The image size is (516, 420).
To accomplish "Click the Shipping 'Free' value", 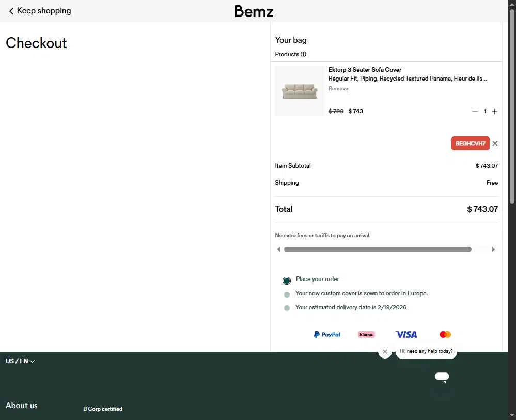I will click(x=492, y=183).
